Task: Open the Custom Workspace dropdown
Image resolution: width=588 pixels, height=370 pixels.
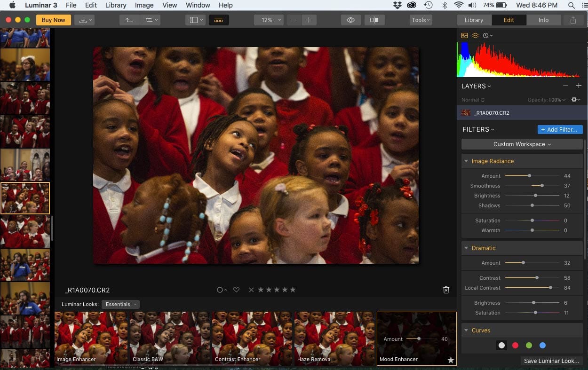Action: pos(522,144)
